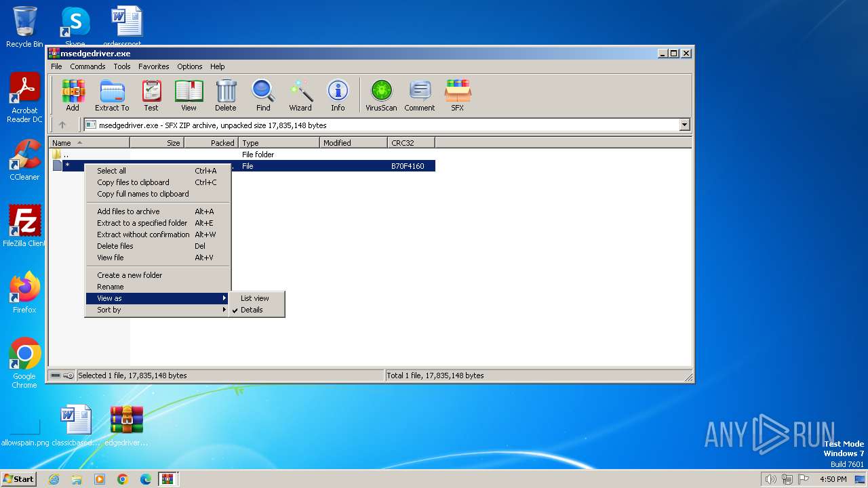Select the parent folder '..' row
The height and width of the screenshot is (488, 868).
pyautogui.click(x=243, y=155)
